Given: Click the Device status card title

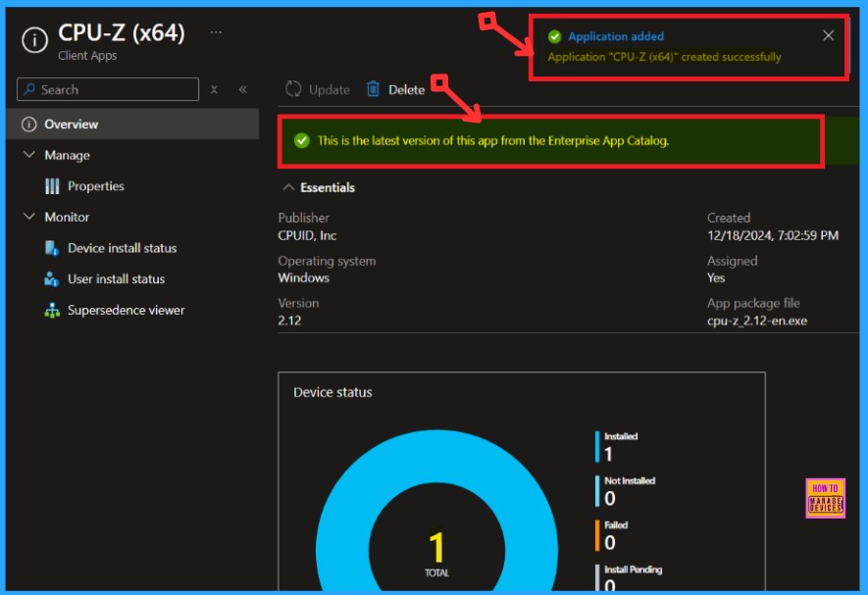Looking at the screenshot, I should (x=332, y=392).
